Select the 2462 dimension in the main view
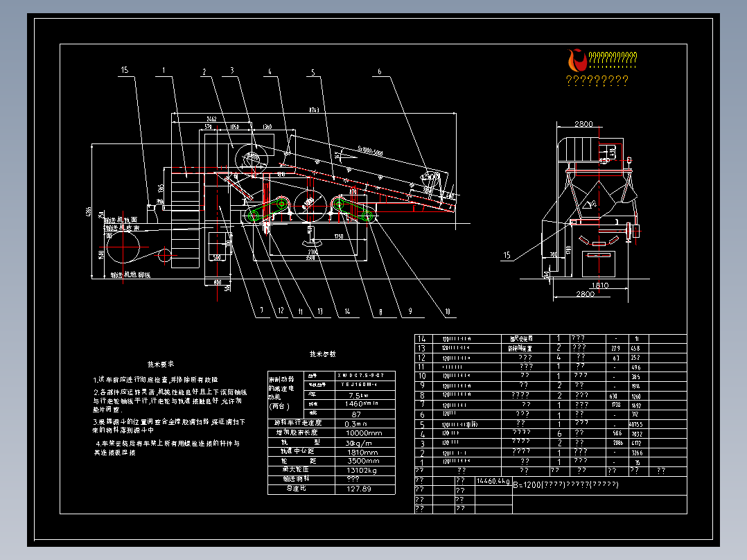The image size is (747, 560). coord(211,119)
